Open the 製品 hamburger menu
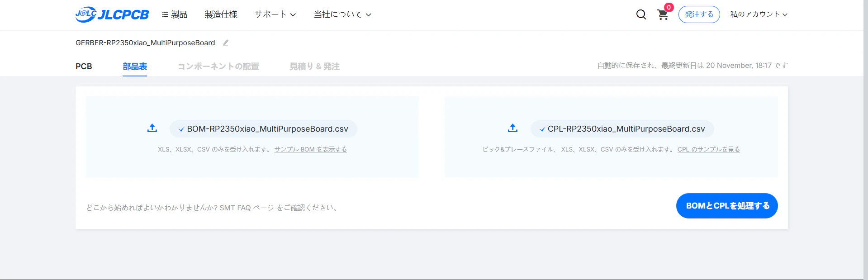The width and height of the screenshot is (868, 280). pyautogui.click(x=174, y=14)
